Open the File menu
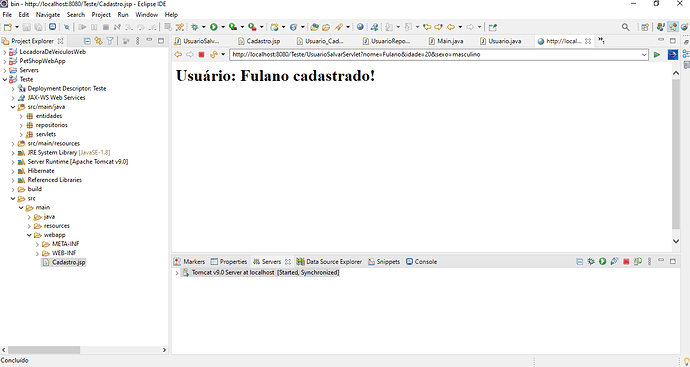Viewport: 690px width, 367px height. (x=7, y=15)
